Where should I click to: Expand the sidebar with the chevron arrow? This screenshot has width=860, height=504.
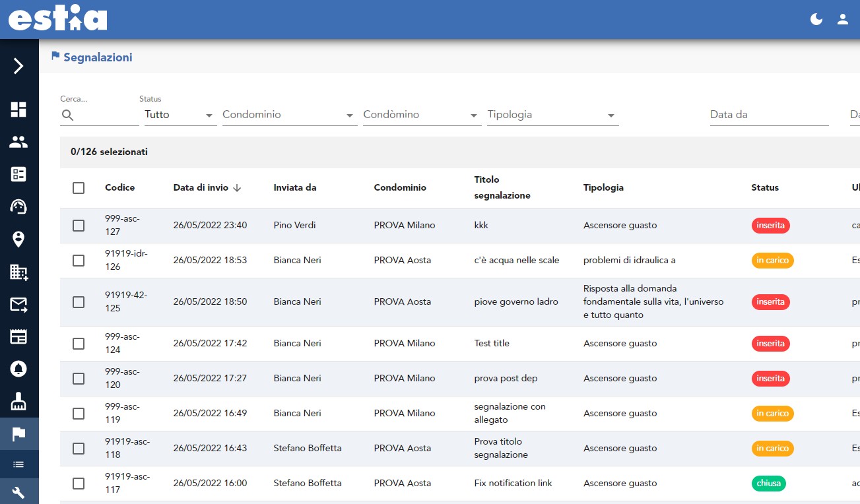18,66
